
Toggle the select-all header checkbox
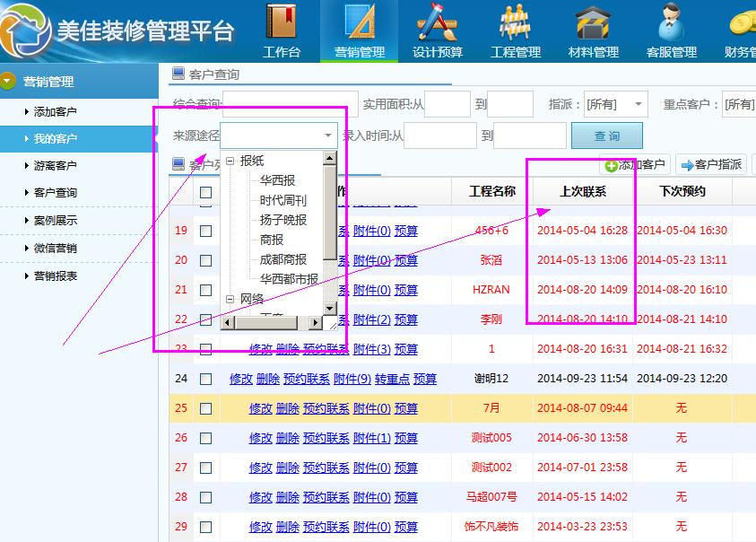tap(205, 192)
